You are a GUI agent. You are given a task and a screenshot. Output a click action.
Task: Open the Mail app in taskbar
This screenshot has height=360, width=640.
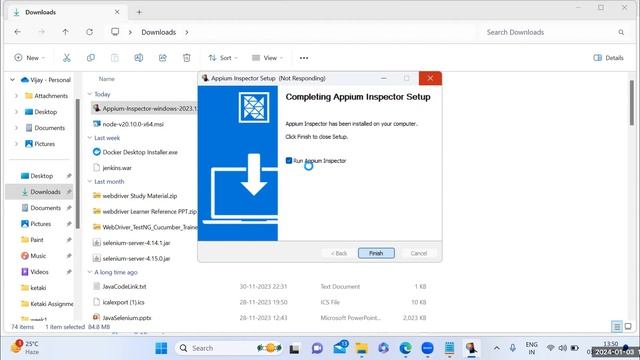[340, 348]
